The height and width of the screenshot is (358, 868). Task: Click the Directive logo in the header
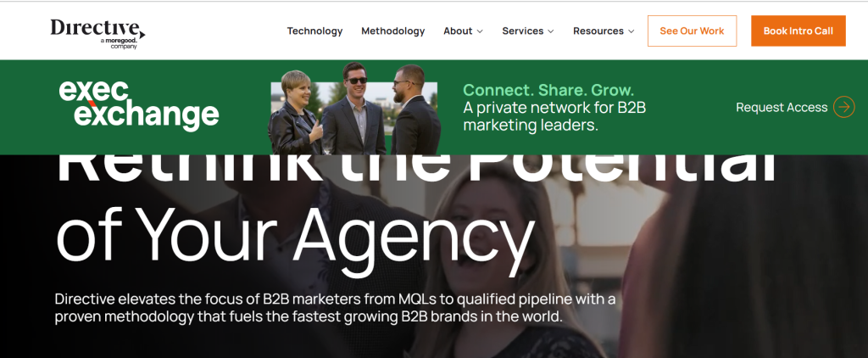click(98, 33)
